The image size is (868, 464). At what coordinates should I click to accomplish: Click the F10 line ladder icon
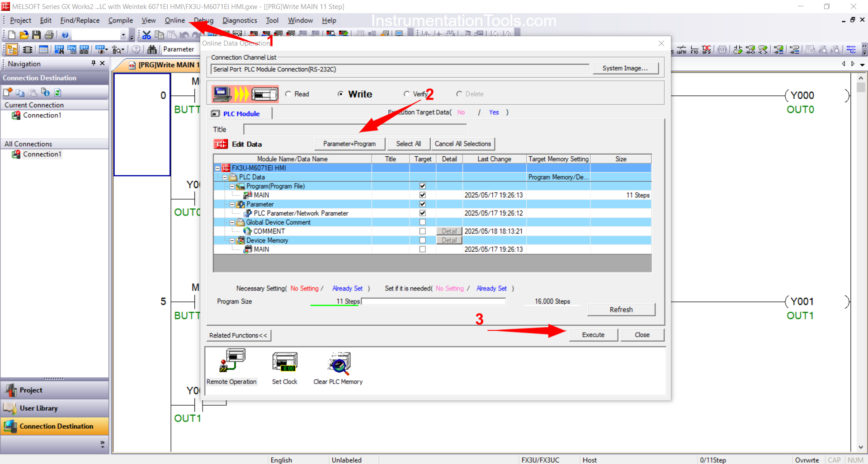694,49
